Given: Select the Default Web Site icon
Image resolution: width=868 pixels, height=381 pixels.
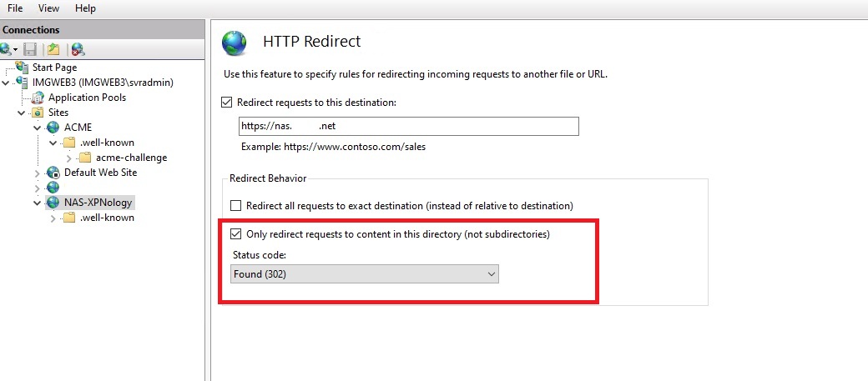Looking at the screenshot, I should tap(53, 173).
